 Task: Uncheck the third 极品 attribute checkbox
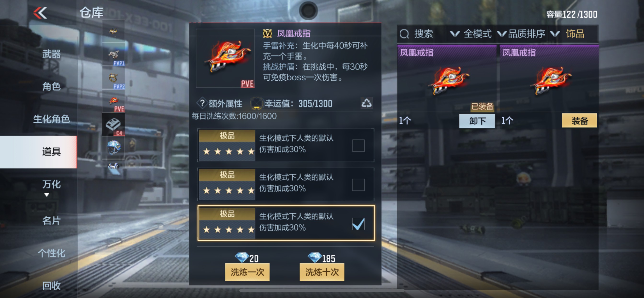pos(358,224)
